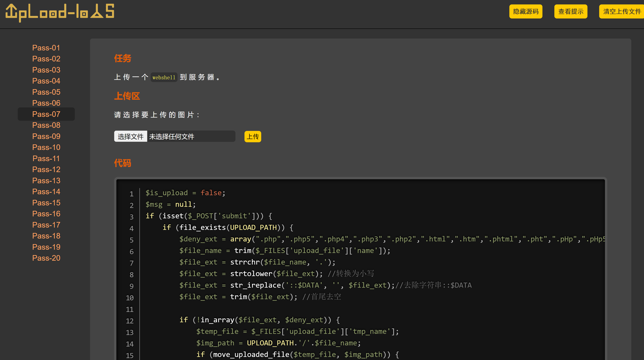Click the 未选择任何文件 file input area

click(191, 136)
